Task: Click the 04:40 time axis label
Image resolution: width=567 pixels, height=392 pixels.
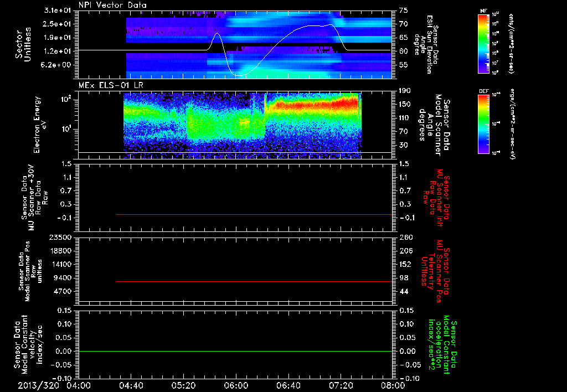Action: tap(131, 385)
